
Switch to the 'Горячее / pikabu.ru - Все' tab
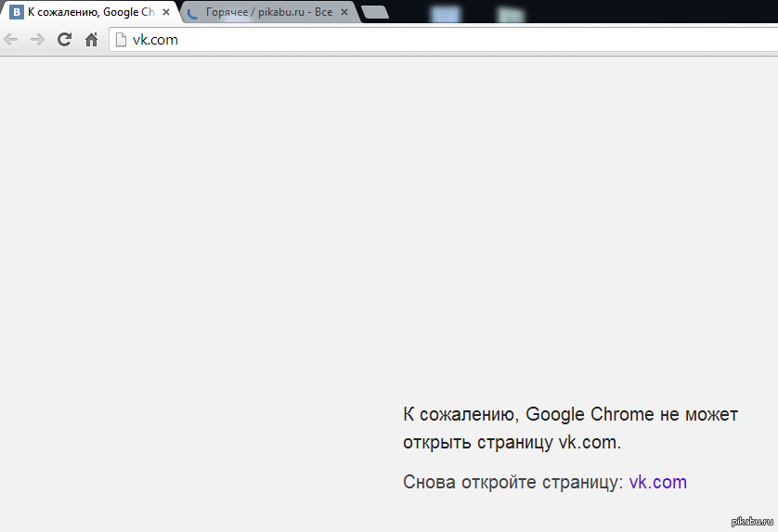[x=269, y=12]
